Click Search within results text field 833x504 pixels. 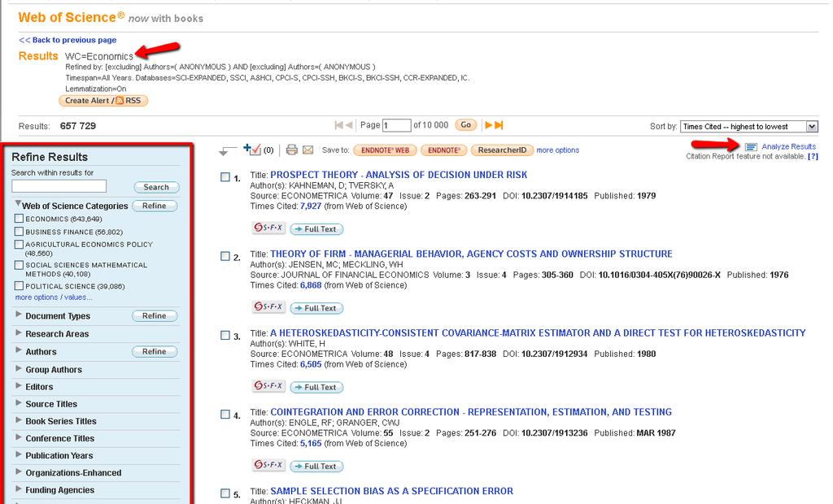59,186
